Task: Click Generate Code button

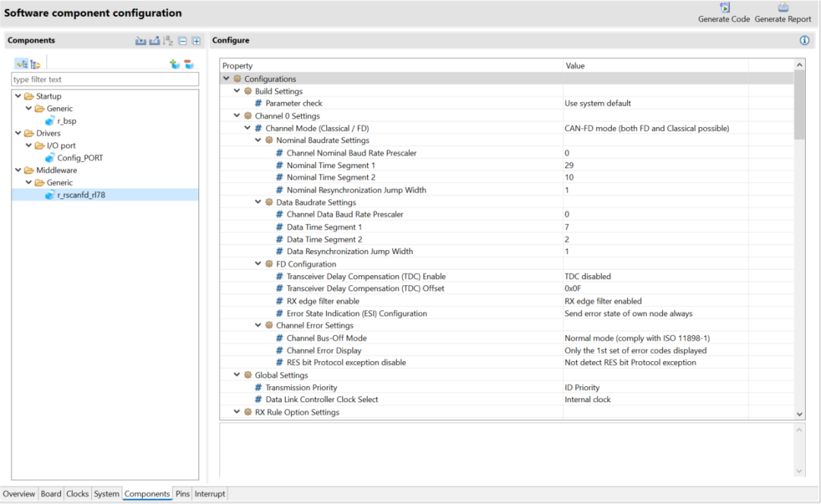Action: point(724,13)
